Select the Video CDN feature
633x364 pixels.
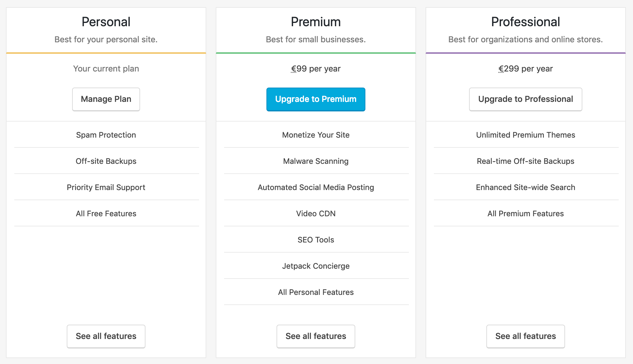[x=316, y=214]
